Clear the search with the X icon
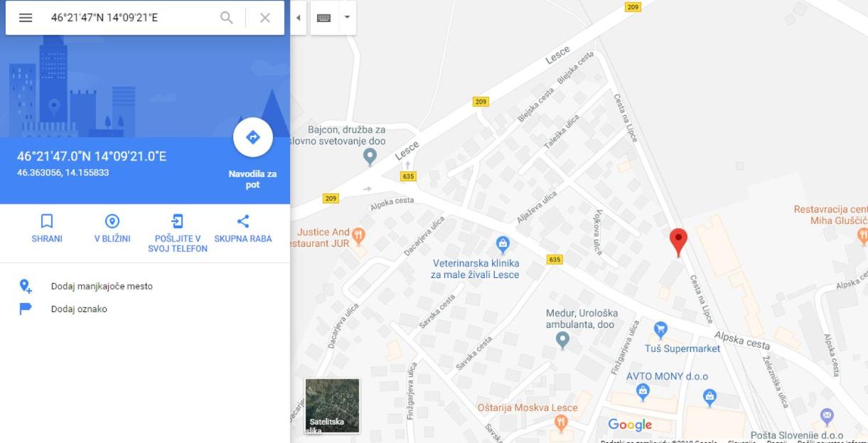 (x=264, y=18)
